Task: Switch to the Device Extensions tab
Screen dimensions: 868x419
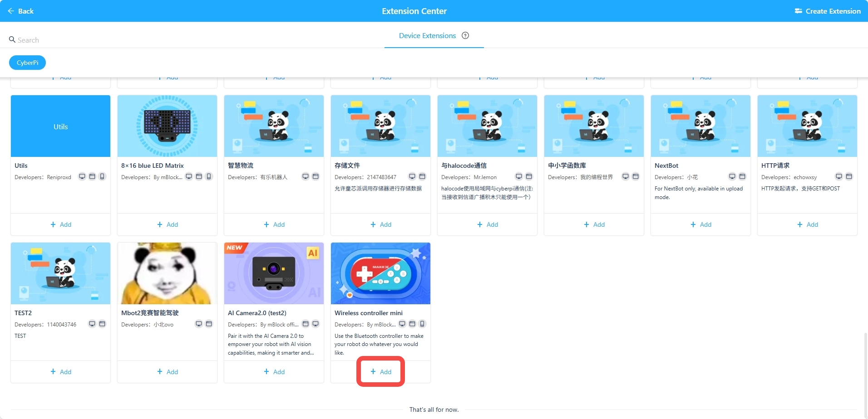Action: click(x=427, y=35)
